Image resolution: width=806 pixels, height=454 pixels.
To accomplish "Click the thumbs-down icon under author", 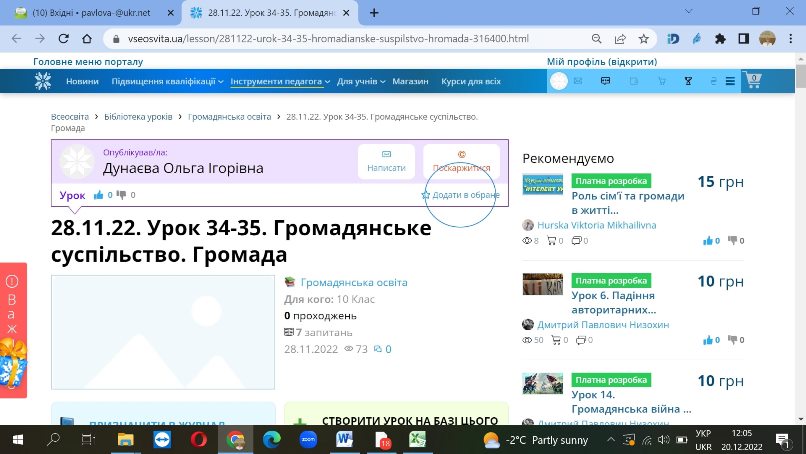I will point(121,195).
